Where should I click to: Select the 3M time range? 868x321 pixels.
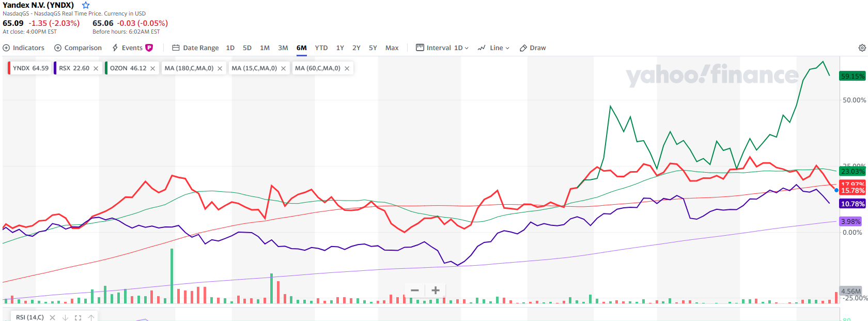pyautogui.click(x=283, y=48)
